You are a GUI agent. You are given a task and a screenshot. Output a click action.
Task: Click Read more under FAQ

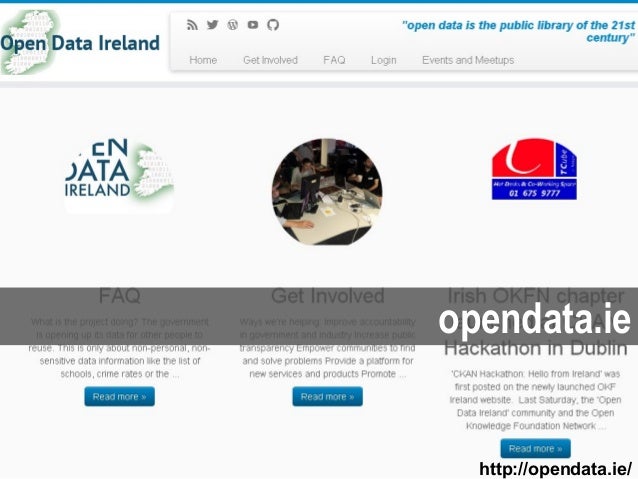pyautogui.click(x=120, y=396)
